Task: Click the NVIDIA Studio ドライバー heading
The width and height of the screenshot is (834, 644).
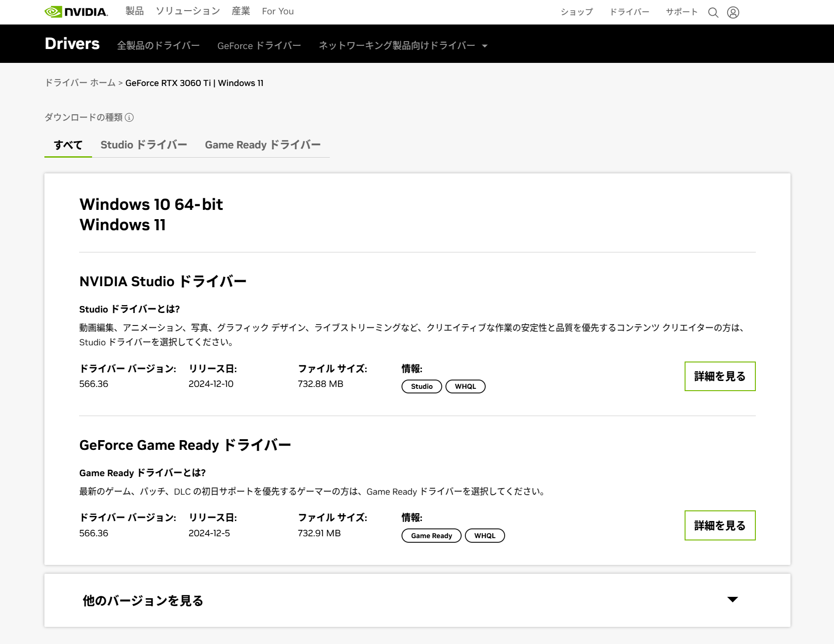Action: click(x=163, y=281)
